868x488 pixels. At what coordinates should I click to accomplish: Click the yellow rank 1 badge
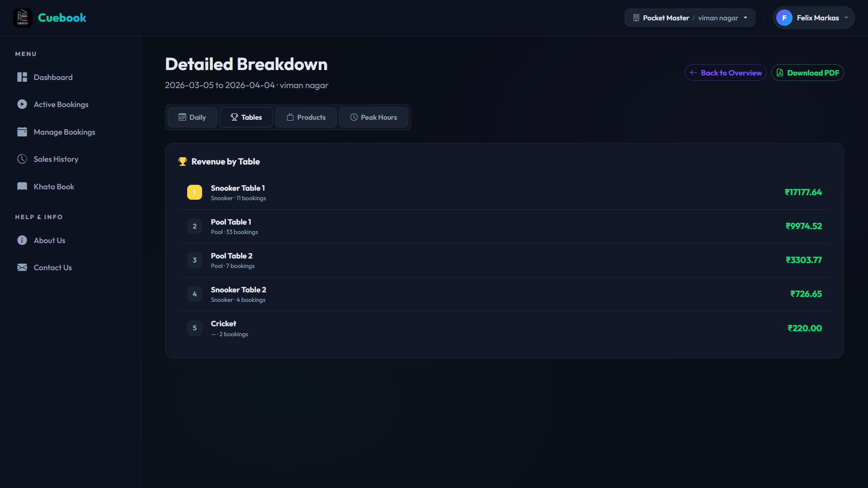(x=194, y=192)
